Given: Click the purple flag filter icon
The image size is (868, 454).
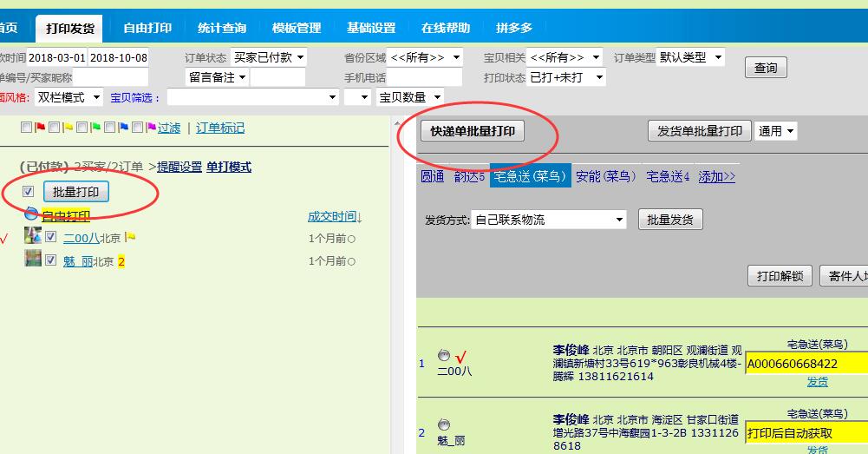Looking at the screenshot, I should (x=151, y=128).
